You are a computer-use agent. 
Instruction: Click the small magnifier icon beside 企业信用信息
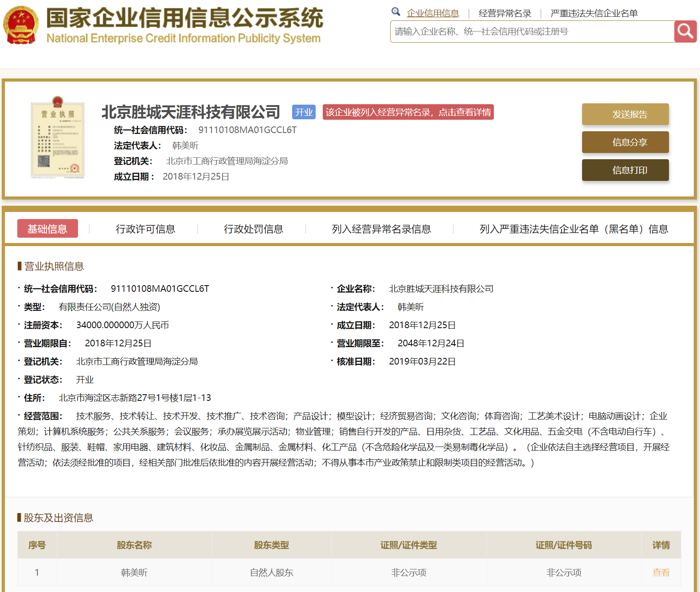[395, 12]
